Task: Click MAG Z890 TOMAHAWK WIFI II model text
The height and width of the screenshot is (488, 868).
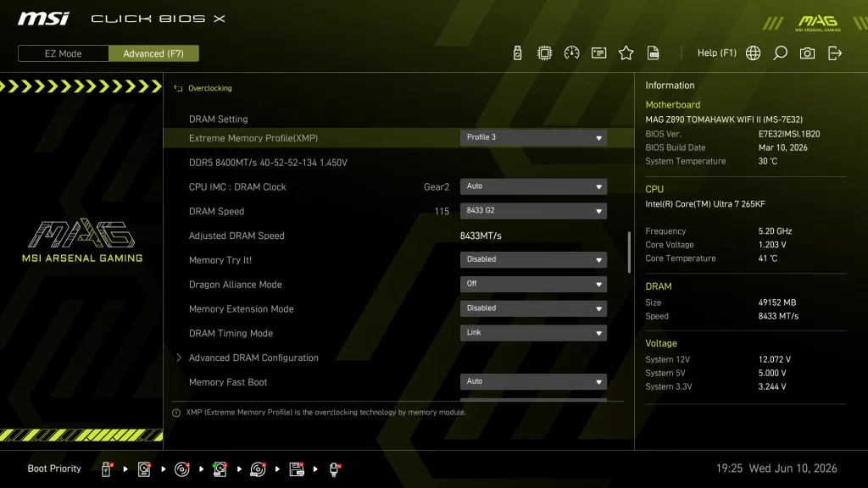Action: (724, 119)
